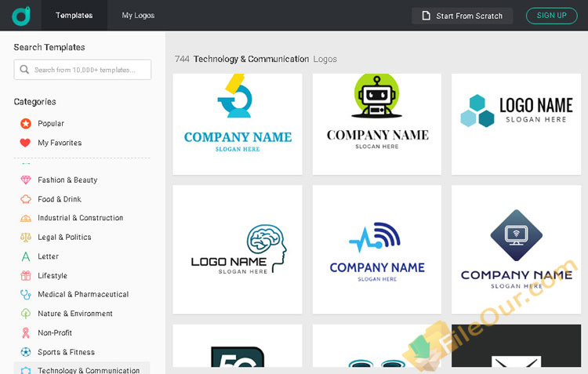
Task: Pick the brain head logo template
Action: click(238, 249)
